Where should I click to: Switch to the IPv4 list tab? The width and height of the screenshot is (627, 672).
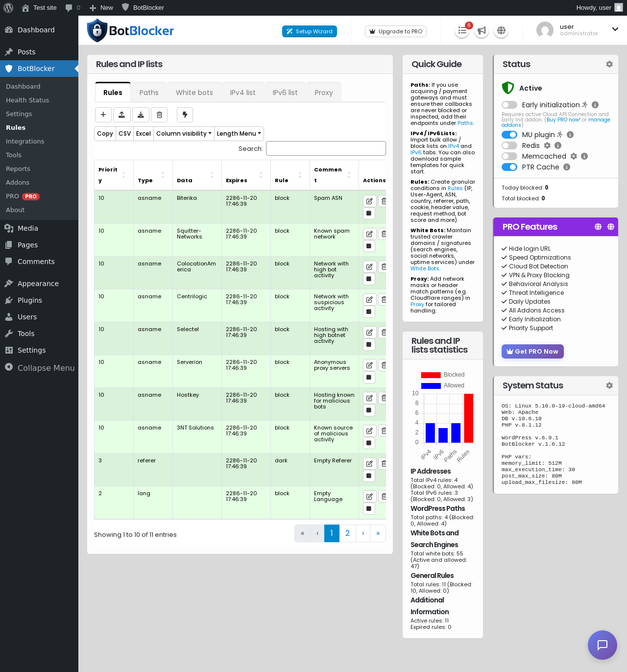(243, 93)
